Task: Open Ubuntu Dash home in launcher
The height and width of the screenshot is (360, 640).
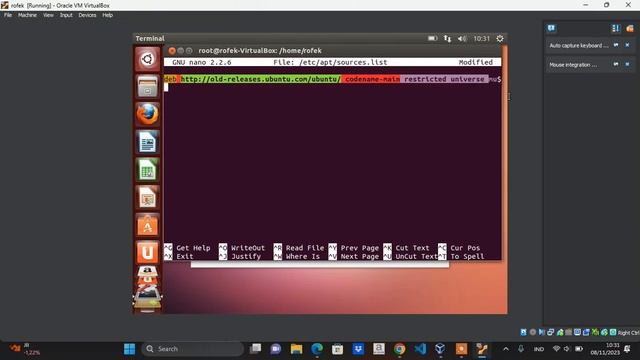Action: 147,59
